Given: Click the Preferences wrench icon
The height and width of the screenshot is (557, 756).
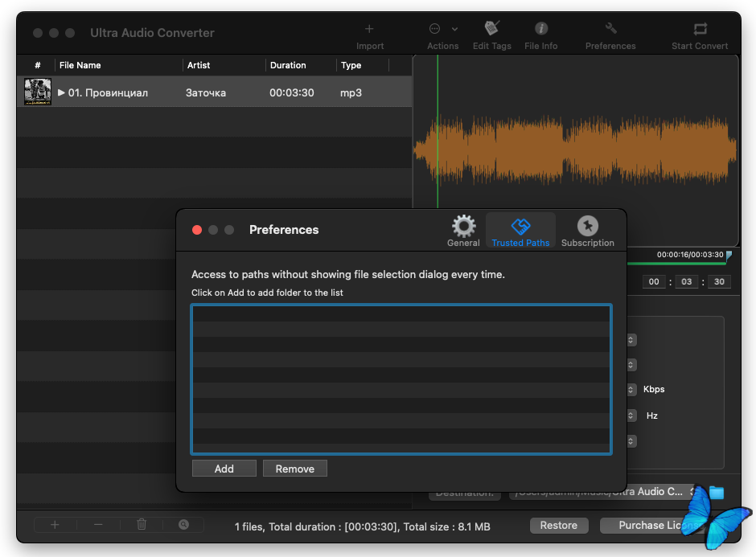Looking at the screenshot, I should (610, 29).
